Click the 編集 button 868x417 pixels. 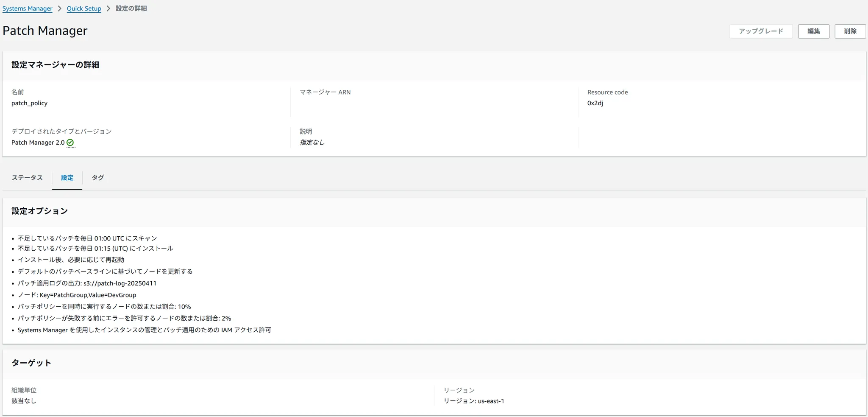[x=813, y=31]
